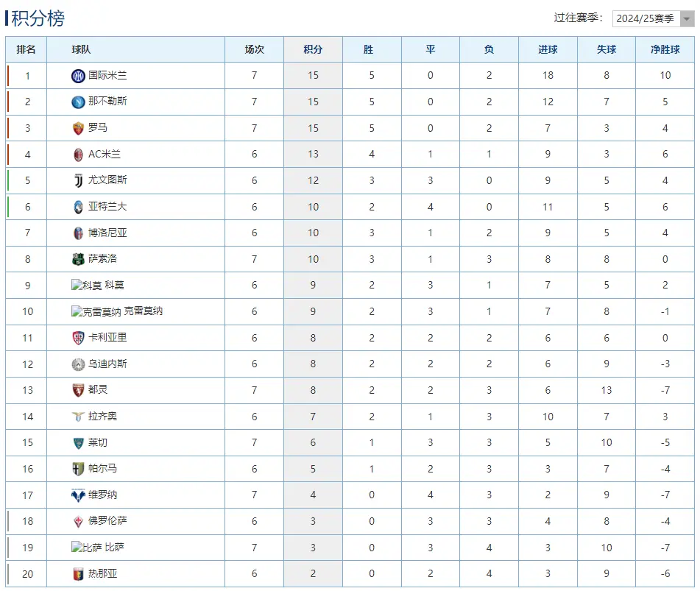This screenshot has height=591, width=700.
Task: Click the Lazio eagle logo
Action: [77, 416]
